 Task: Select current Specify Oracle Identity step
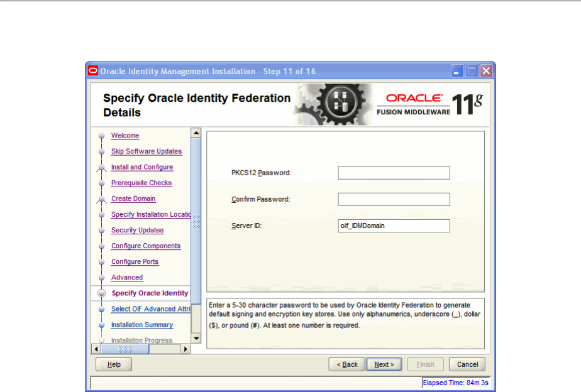tap(150, 293)
